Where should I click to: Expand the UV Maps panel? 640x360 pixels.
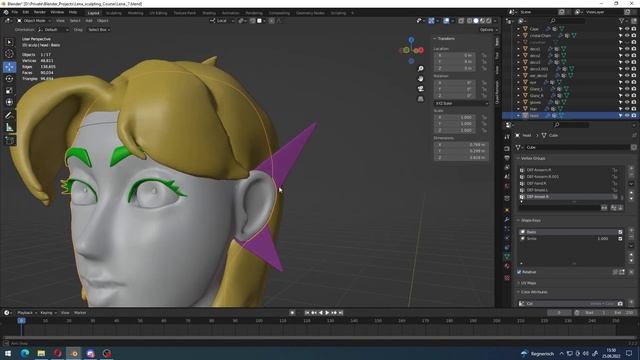[x=527, y=283]
